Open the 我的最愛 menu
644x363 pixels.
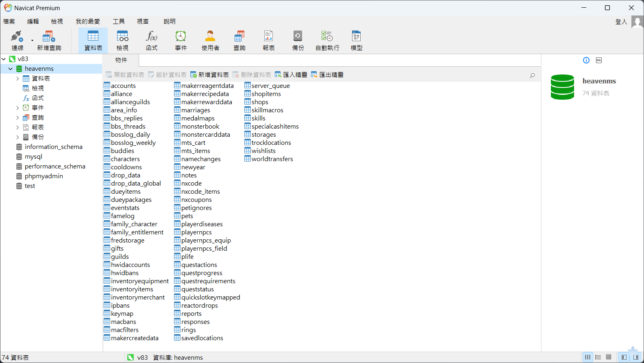pos(88,22)
